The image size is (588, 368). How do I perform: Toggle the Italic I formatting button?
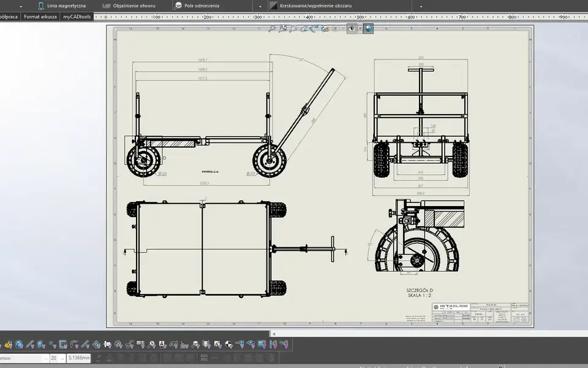tap(132, 358)
